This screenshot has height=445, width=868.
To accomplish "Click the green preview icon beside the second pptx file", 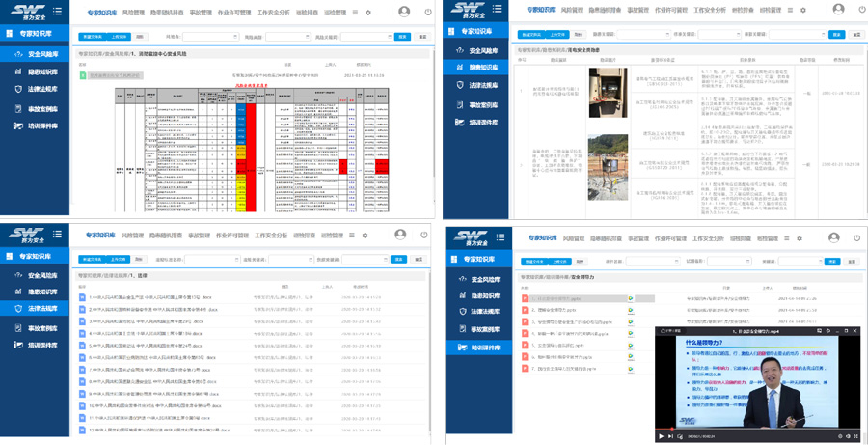I will point(630,311).
